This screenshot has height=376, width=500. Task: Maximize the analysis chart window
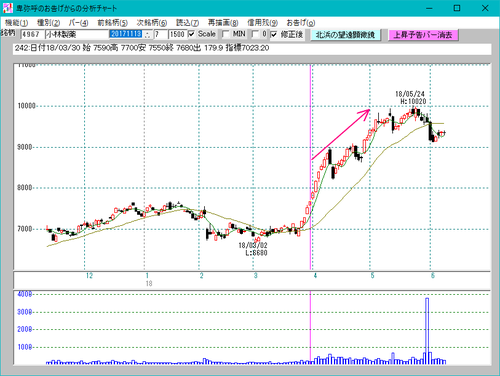(x=457, y=8)
